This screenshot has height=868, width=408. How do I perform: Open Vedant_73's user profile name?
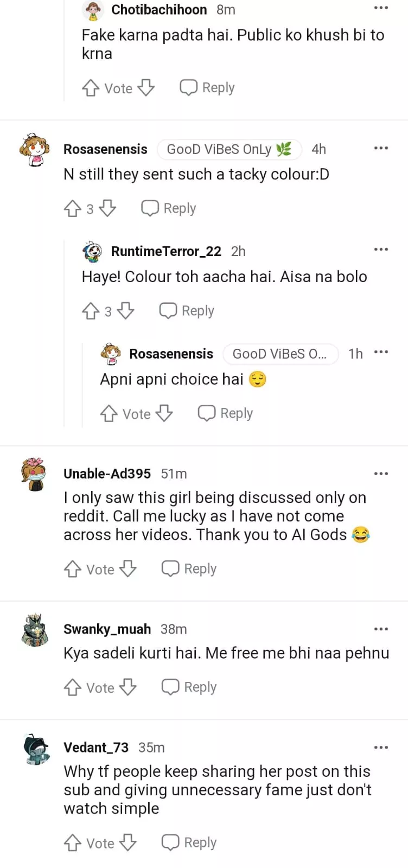coord(96,748)
